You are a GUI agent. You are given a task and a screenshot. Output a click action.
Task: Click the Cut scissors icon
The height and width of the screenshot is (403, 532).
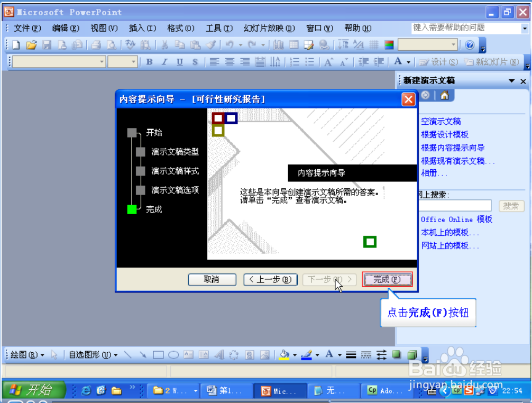164,45
